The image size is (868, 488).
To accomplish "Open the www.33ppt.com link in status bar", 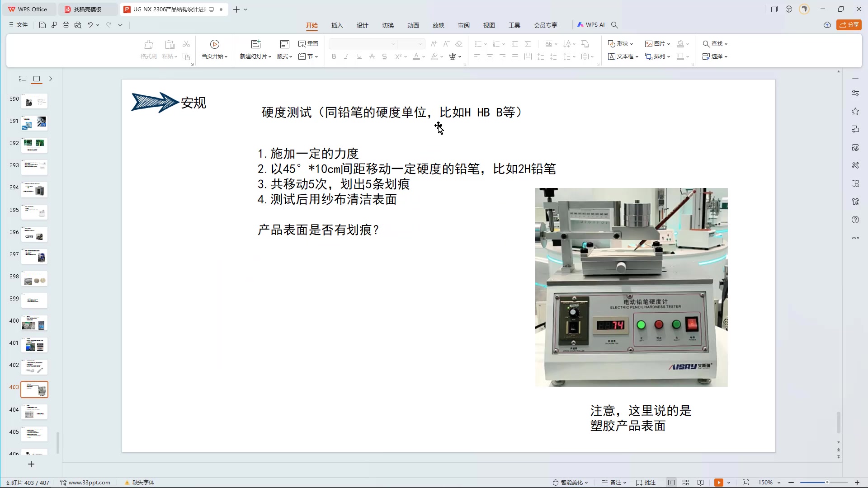I will [89, 482].
